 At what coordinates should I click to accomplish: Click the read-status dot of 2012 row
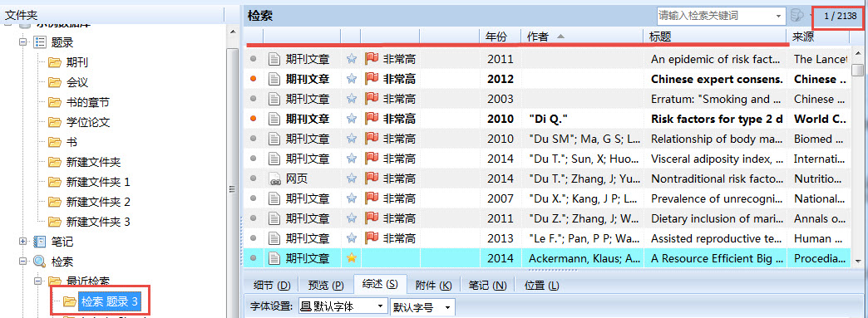pos(254,79)
